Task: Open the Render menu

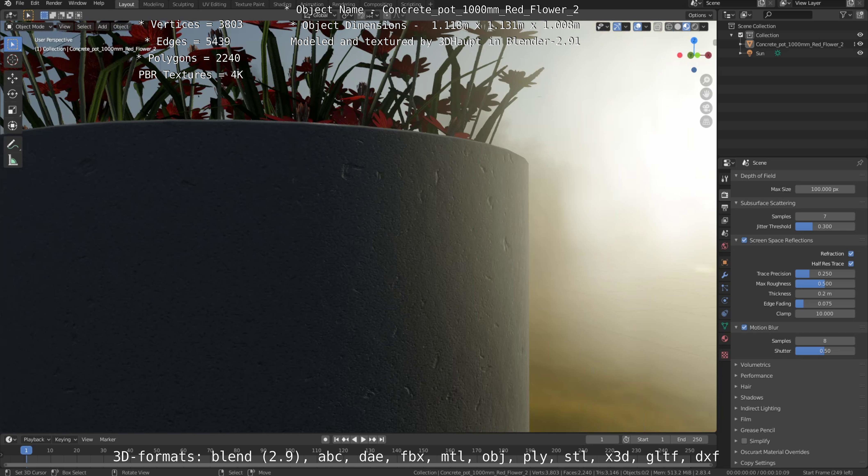Action: pos(54,3)
